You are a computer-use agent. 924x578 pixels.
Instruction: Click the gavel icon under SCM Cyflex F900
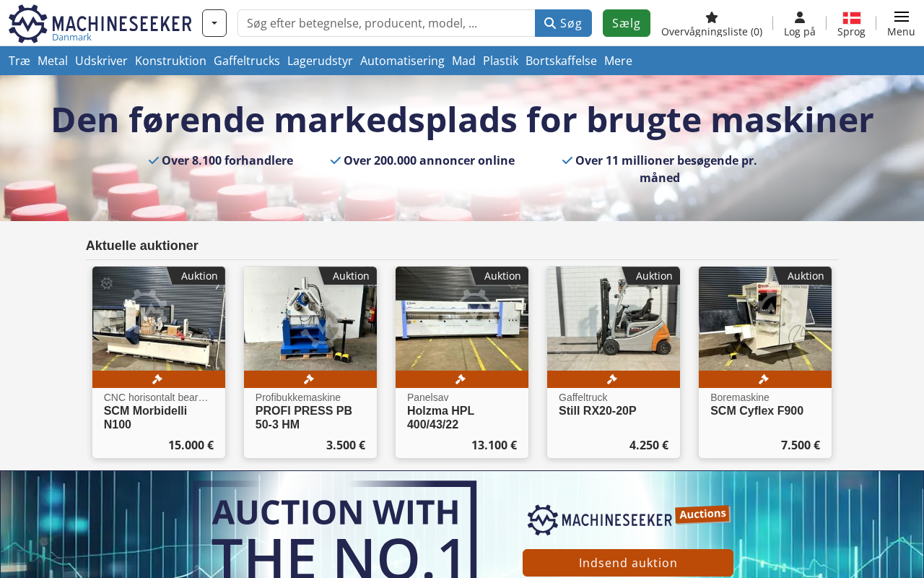[x=764, y=379]
